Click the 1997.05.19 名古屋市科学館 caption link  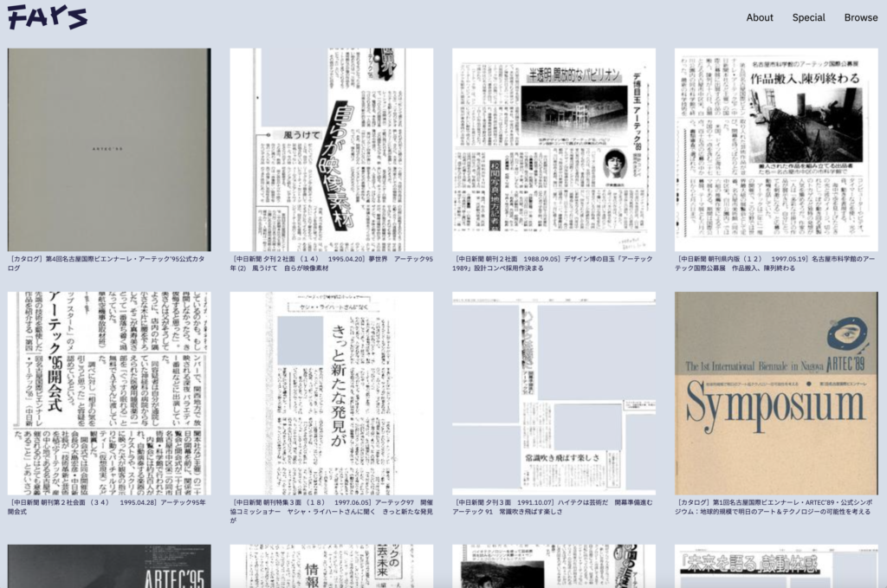[774, 262]
